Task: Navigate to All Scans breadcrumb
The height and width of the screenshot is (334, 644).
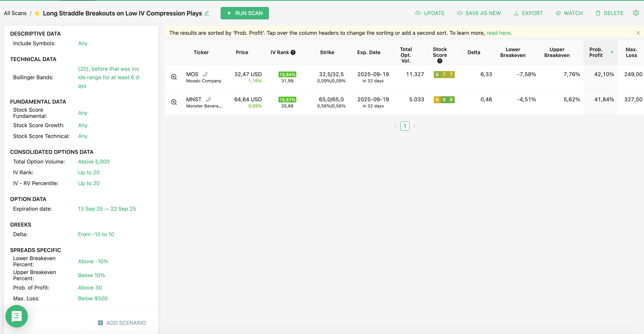Action: [x=15, y=13]
